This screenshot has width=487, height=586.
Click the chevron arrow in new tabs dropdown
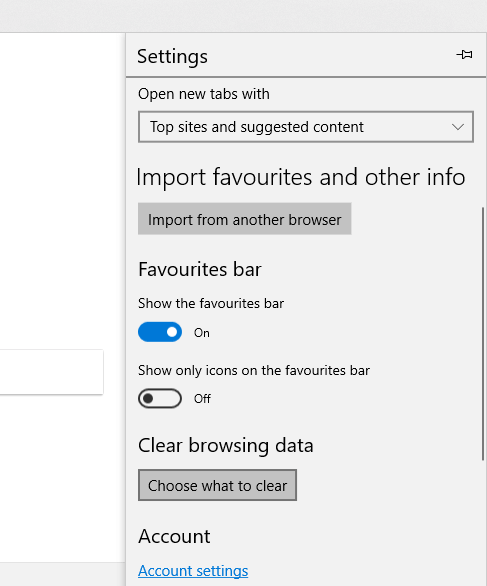(x=458, y=127)
